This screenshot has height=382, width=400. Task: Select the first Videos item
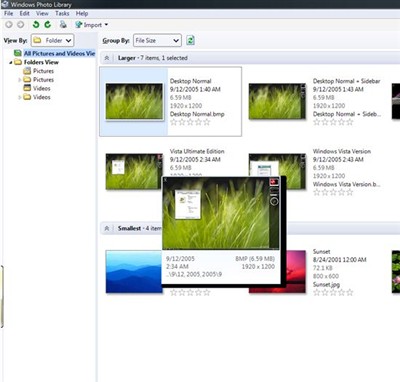[42, 88]
